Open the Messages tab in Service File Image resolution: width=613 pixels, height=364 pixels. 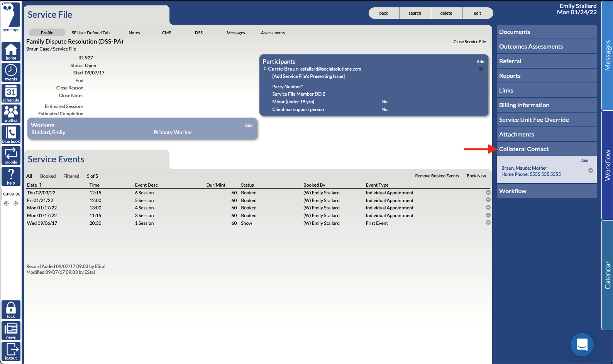coord(236,33)
